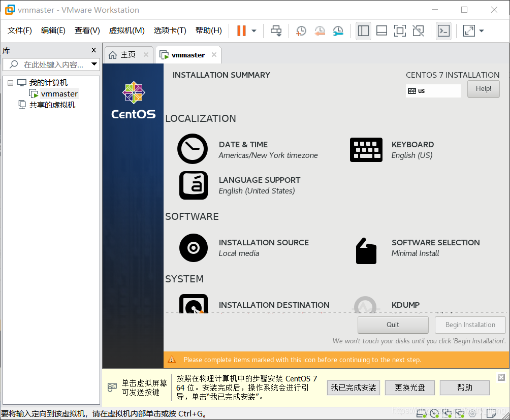The image size is (510, 420).
Task: Click the 帮助 button in the hint bar
Action: coord(464,388)
